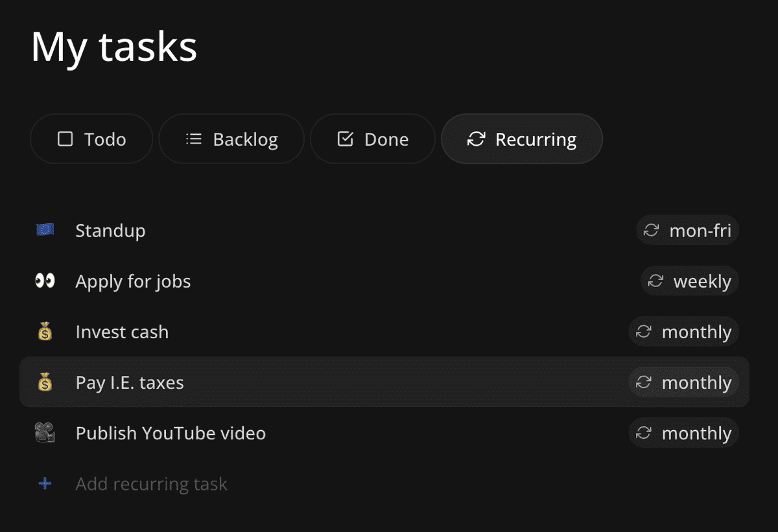Click the recurrence icon on Standup's mon-fri badge
This screenshot has width=778, height=532.
point(651,230)
